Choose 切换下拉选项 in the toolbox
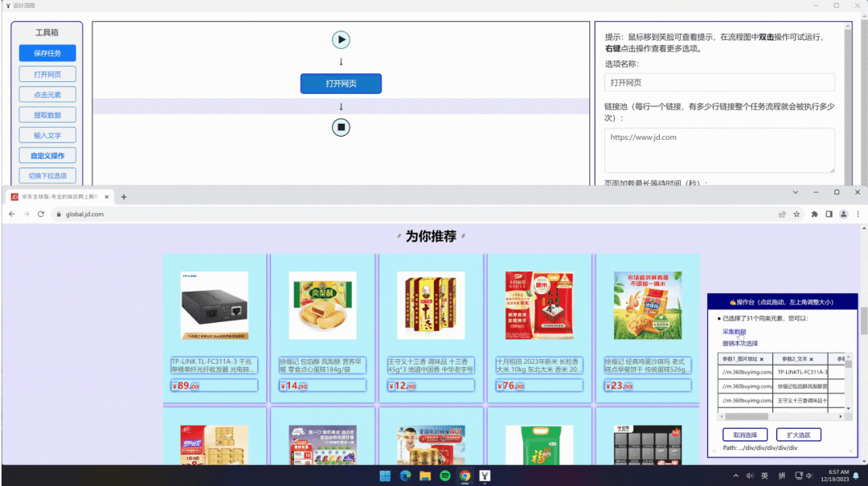868x486 pixels. (x=47, y=176)
